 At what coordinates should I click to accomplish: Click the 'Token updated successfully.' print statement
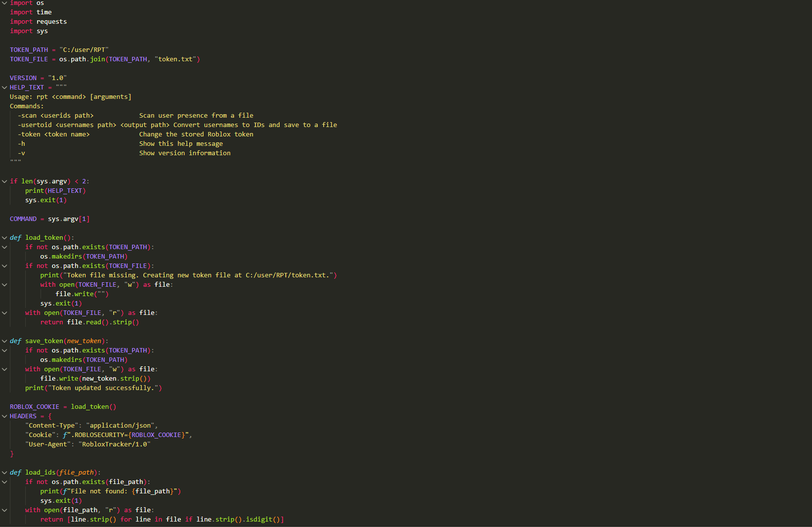93,388
